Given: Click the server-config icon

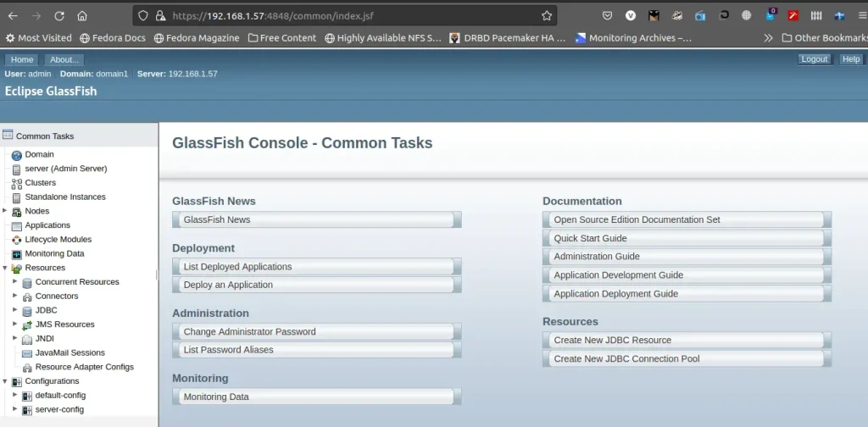Looking at the screenshot, I should click(26, 410).
